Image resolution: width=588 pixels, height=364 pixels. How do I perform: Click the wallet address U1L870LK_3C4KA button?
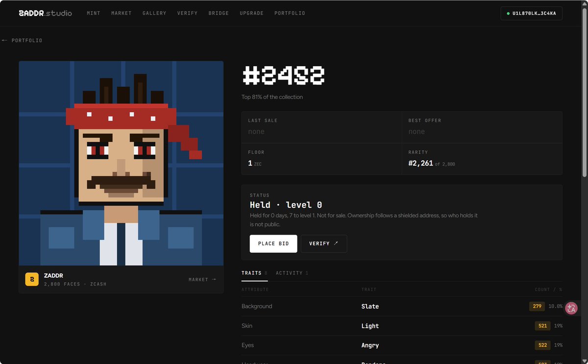point(531,13)
